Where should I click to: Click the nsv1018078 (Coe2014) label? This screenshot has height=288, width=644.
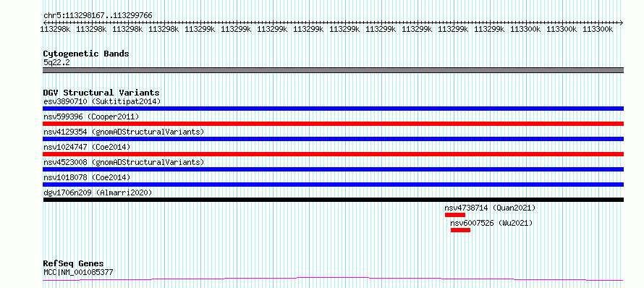[x=87, y=177]
